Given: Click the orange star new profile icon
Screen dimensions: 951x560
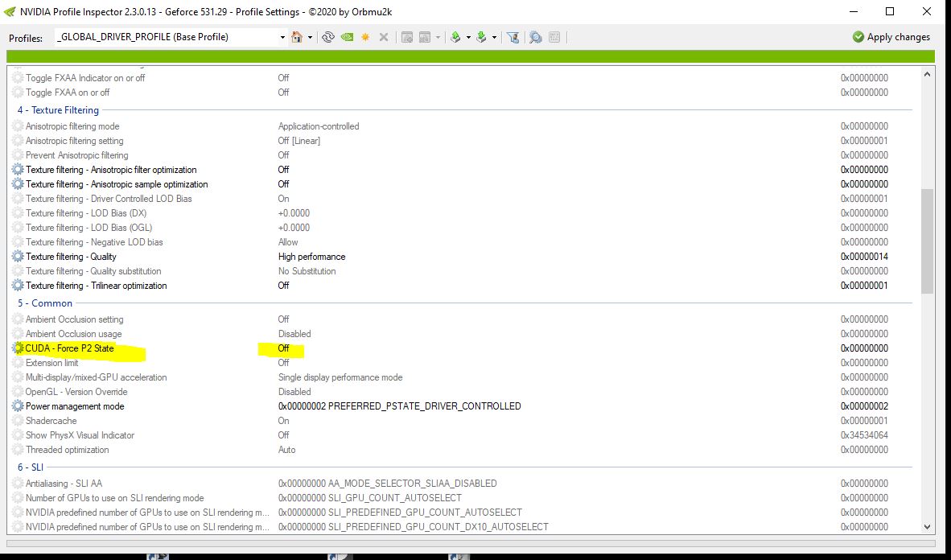Looking at the screenshot, I should (365, 37).
